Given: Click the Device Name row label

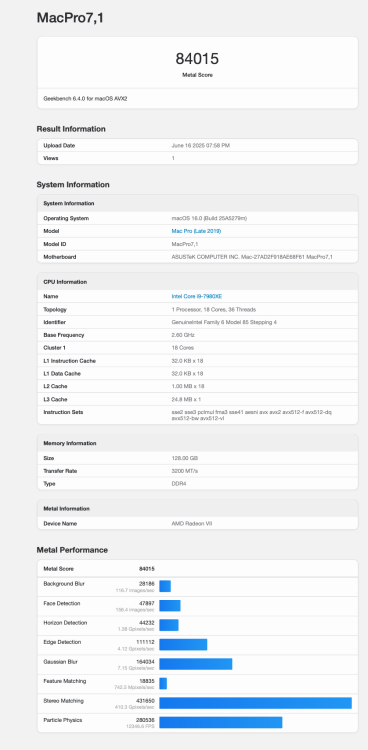Looking at the screenshot, I should tap(60, 523).
